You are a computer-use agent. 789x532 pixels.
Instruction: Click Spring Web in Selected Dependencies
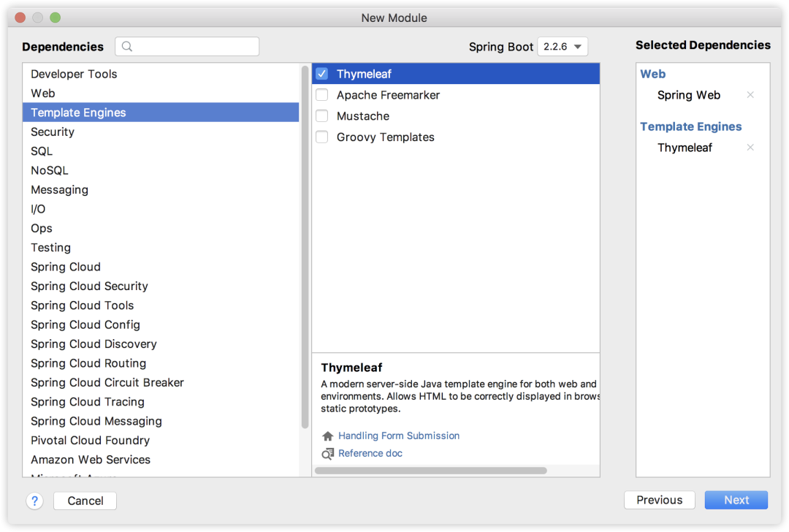(688, 95)
